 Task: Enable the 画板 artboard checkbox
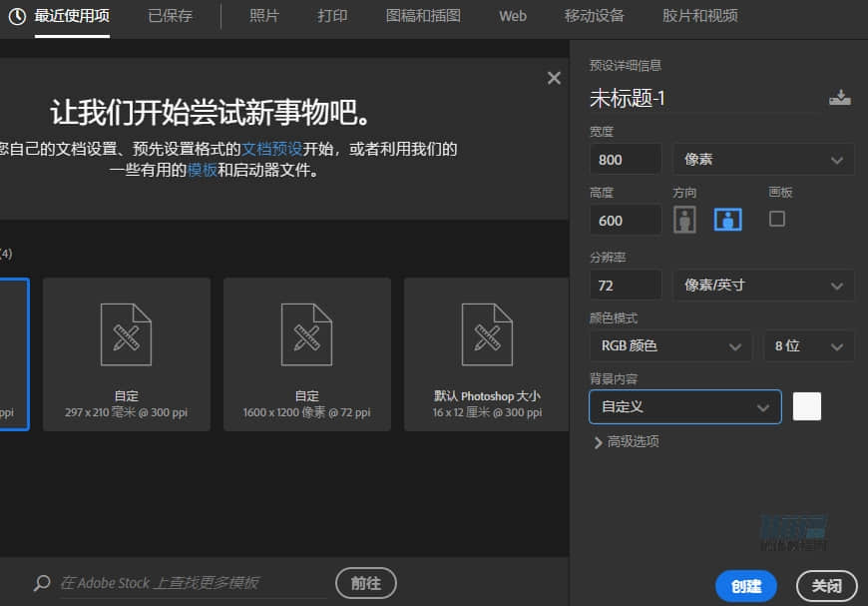coord(776,219)
